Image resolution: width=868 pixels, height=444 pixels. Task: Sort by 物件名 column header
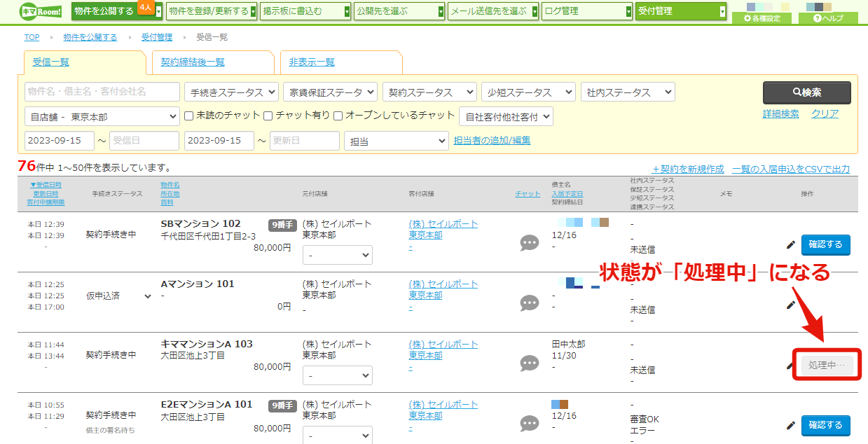(x=170, y=185)
